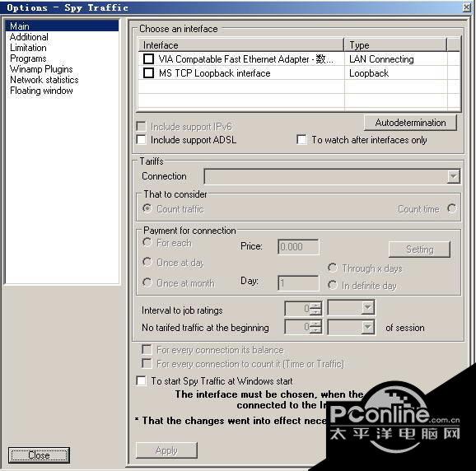Image resolution: width=476 pixels, height=471 pixels.
Task: Toggle For every connection to count it
Action: click(x=147, y=363)
